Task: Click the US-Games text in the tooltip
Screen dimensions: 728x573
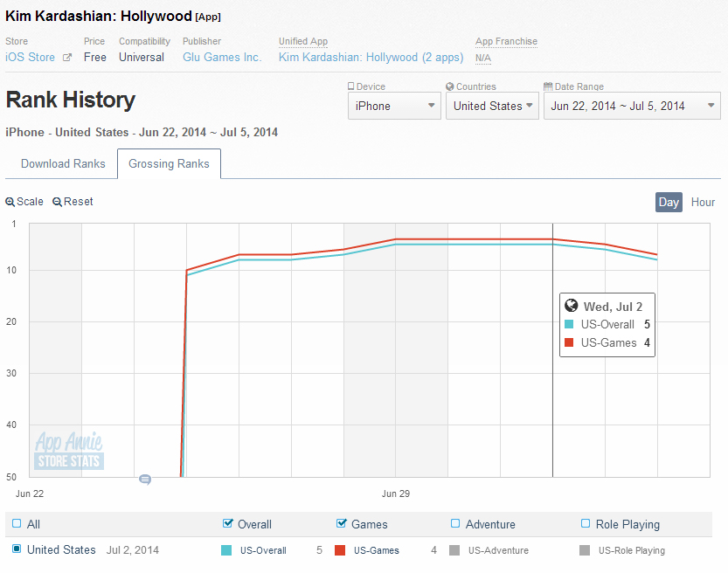Action: pos(608,342)
